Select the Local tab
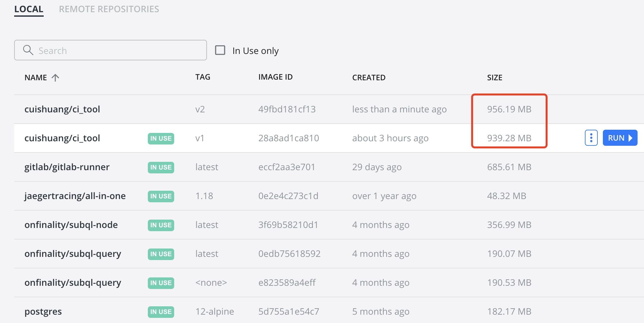 click(x=29, y=9)
